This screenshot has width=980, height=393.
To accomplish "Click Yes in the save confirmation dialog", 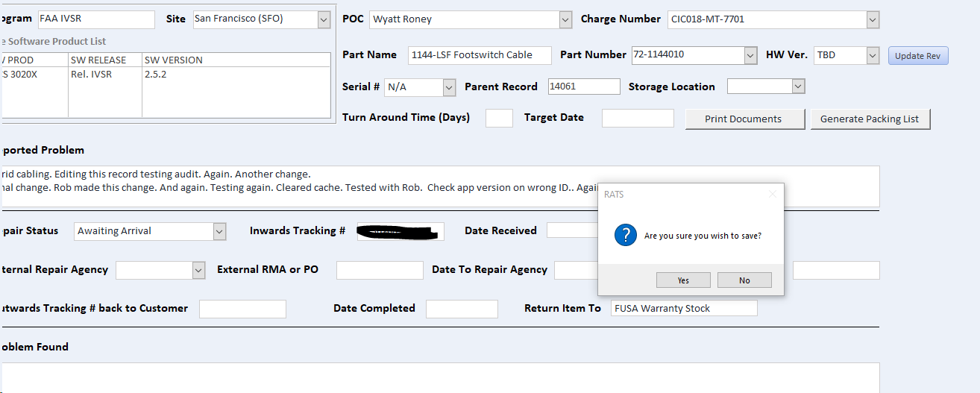I will click(683, 280).
